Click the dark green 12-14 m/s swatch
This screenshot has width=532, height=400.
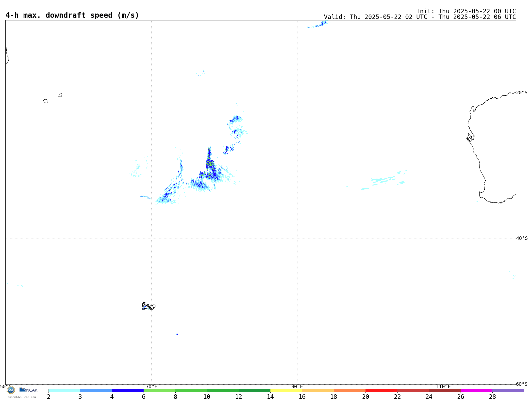click(255, 390)
